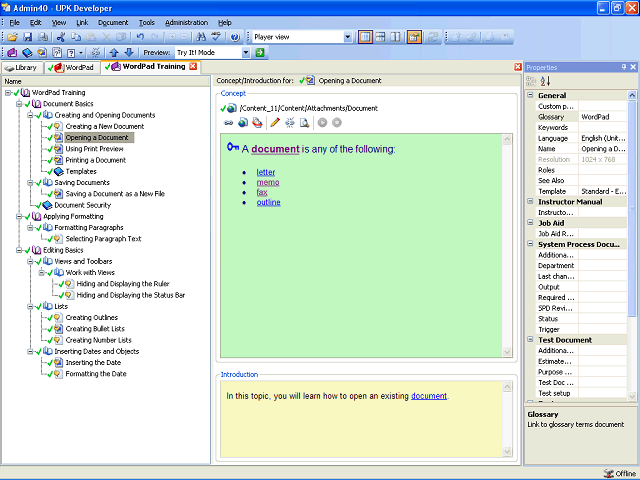Open the Preview Try It! Mode dropdown

[246, 53]
